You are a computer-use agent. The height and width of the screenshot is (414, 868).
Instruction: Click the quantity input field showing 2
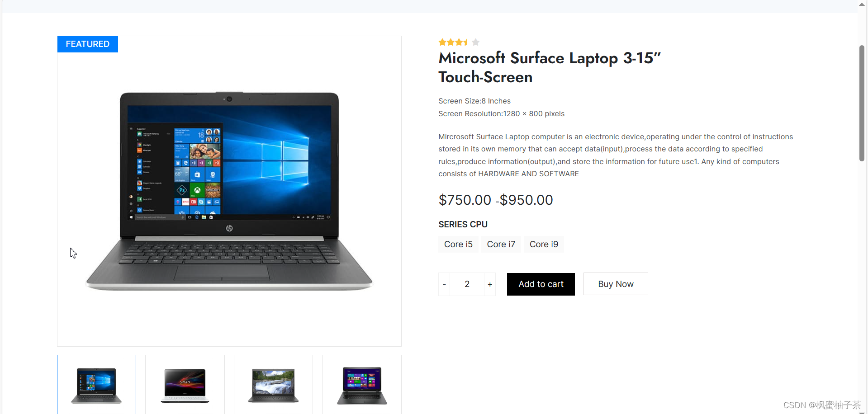pos(467,284)
